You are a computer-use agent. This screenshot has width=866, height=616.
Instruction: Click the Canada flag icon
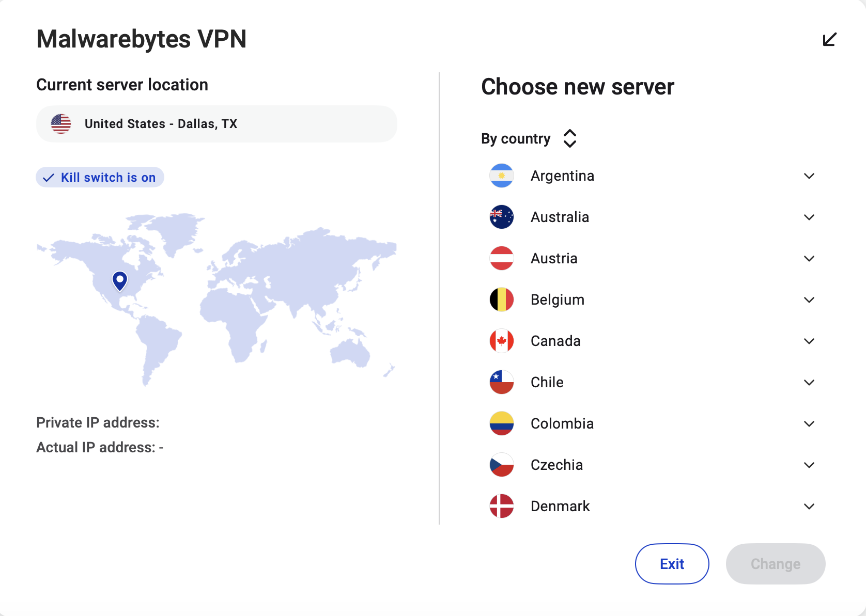point(501,341)
